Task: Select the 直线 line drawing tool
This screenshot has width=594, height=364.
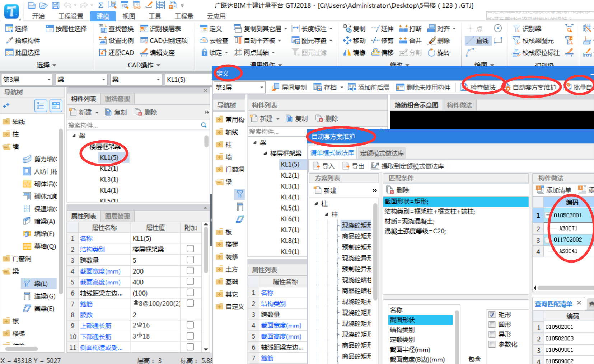Action: point(478,41)
